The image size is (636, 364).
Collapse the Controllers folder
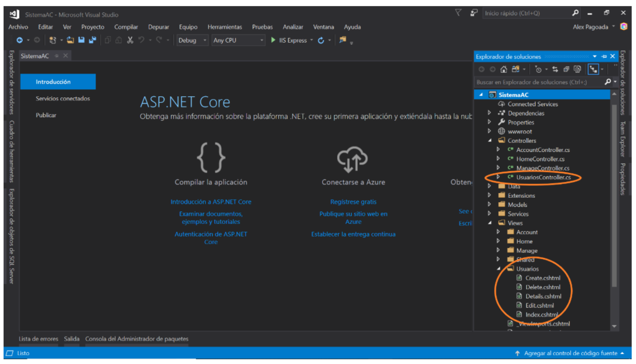coord(489,141)
